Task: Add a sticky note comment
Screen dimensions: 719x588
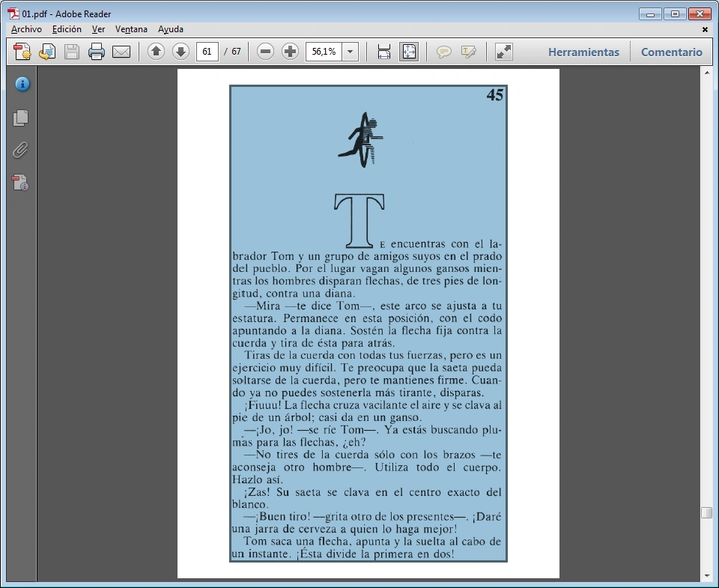Action: point(443,52)
